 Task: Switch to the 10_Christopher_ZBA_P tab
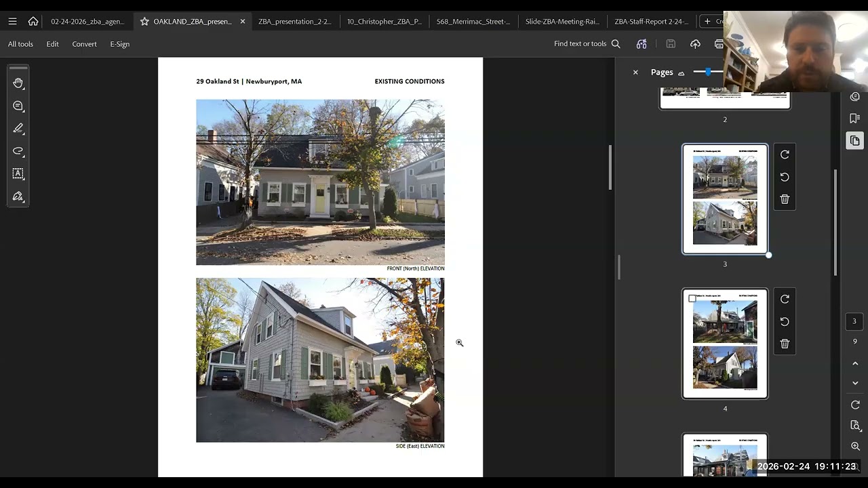[x=384, y=21]
